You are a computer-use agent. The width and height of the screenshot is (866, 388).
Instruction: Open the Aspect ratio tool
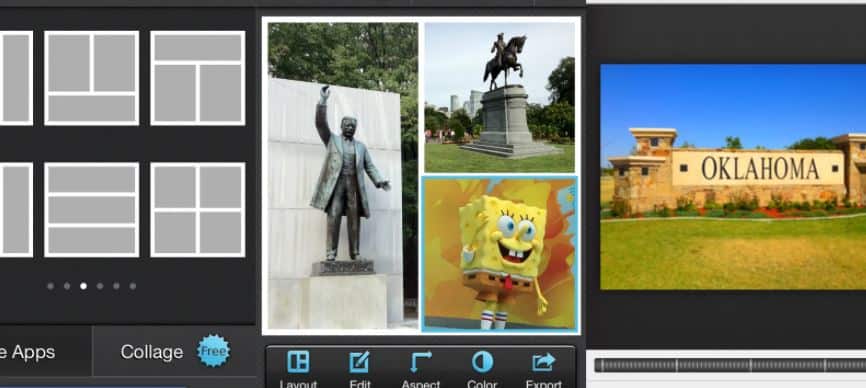pos(421,362)
